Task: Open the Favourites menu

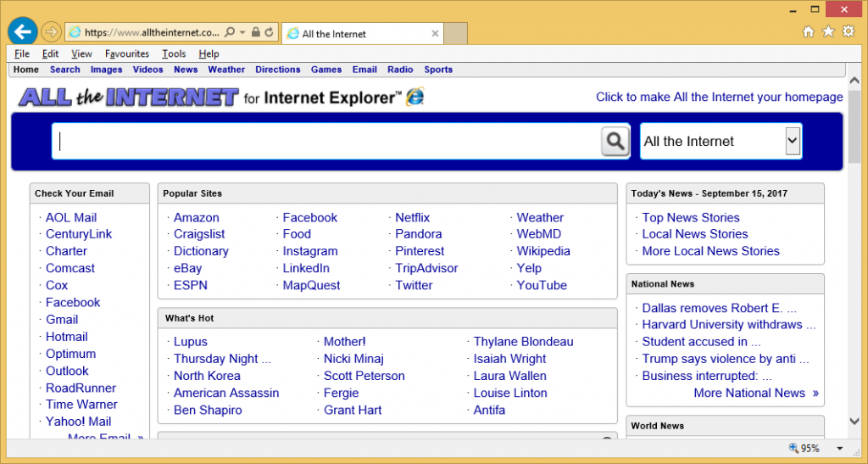Action: point(127,53)
